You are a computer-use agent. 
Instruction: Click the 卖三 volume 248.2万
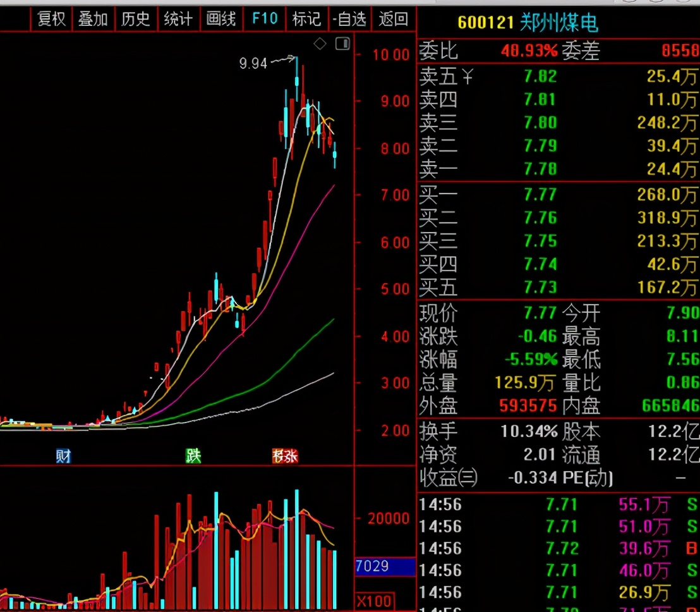point(667,123)
